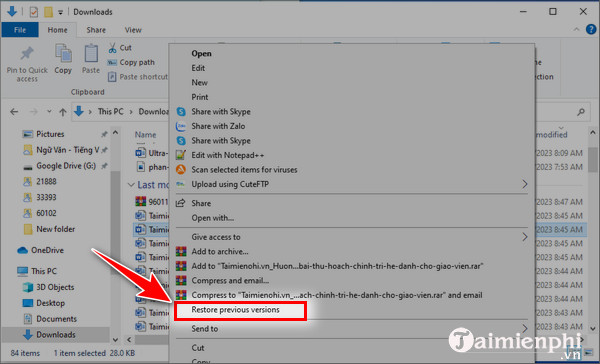Open Quick Access Toolbar customize dropdown
This screenshot has height=364, width=600.
(x=60, y=12)
